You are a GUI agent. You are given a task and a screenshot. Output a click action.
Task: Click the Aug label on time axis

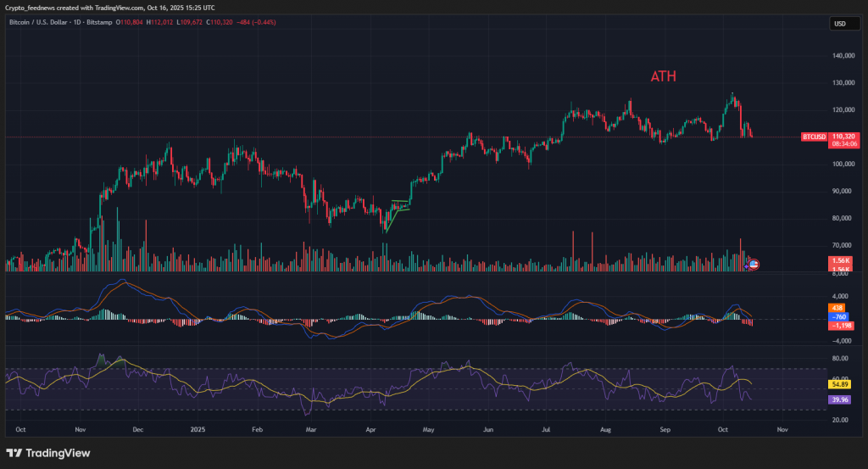pos(605,429)
